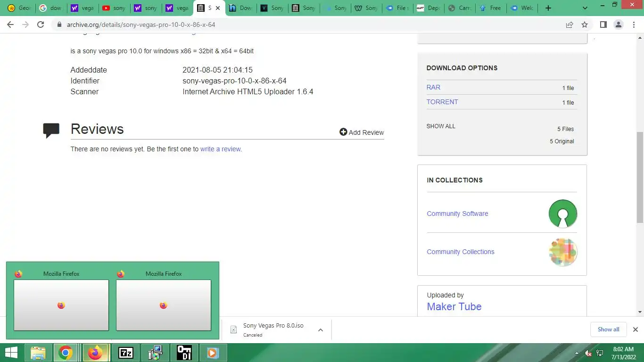Click the computer-with-disc taskbar icon
The height and width of the screenshot is (362, 644).
[x=155, y=353]
